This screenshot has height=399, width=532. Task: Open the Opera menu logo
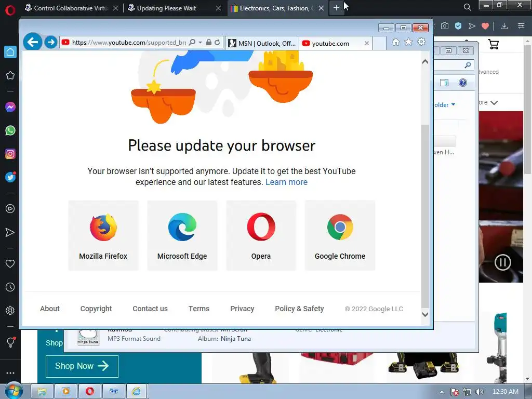[x=10, y=10]
